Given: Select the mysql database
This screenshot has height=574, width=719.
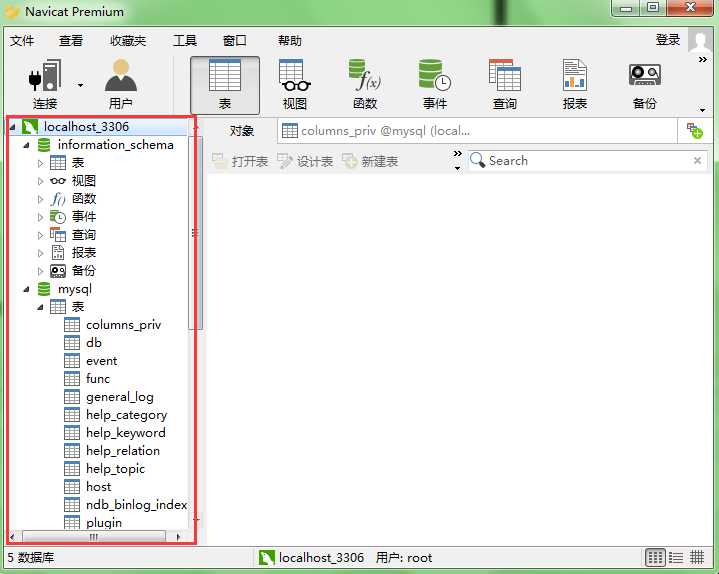Looking at the screenshot, I should click(x=74, y=289).
